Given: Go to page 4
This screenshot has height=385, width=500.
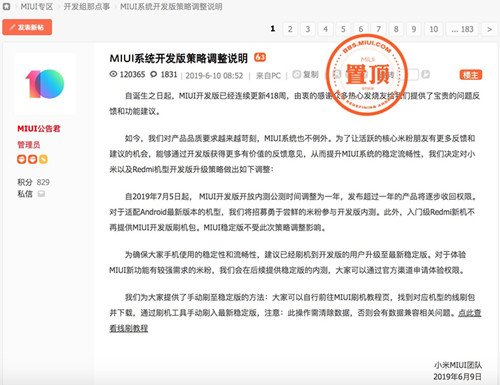Looking at the screenshot, I should 325,29.
